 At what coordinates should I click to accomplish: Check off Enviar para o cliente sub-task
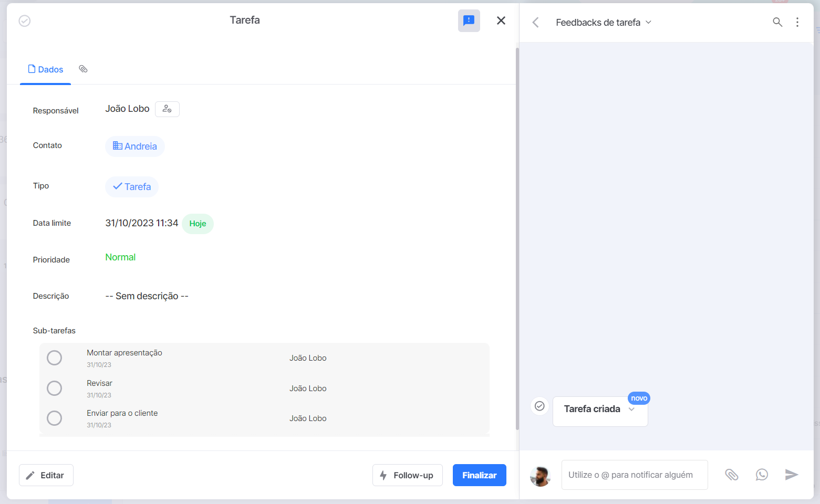[x=55, y=418]
